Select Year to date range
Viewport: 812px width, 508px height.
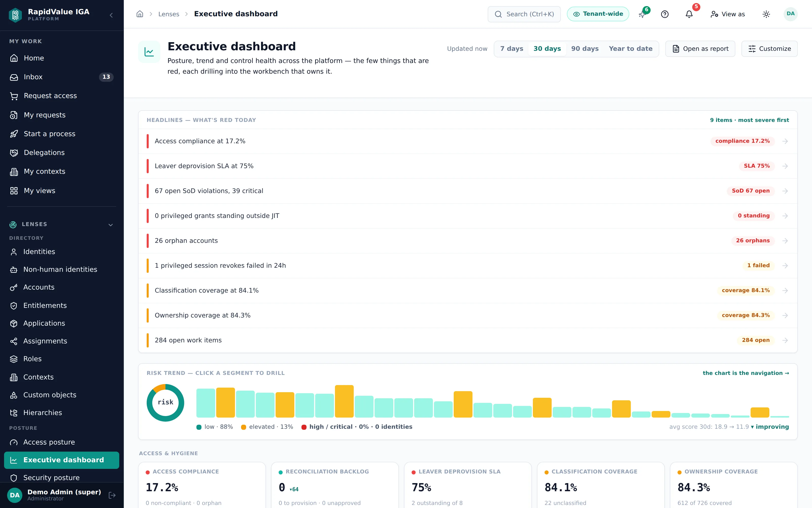coord(631,49)
